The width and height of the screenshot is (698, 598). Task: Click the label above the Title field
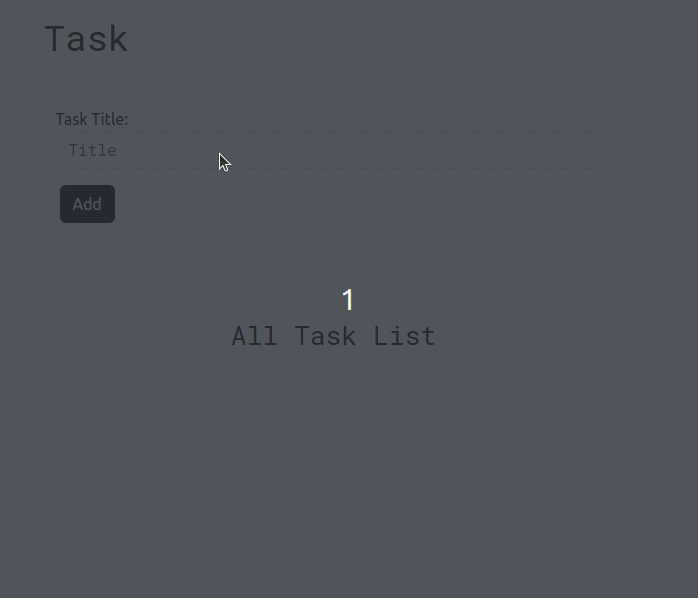[x=92, y=119]
